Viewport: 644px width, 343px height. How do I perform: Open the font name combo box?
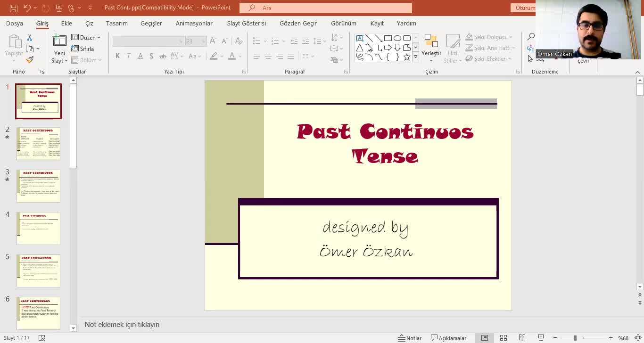(148, 41)
